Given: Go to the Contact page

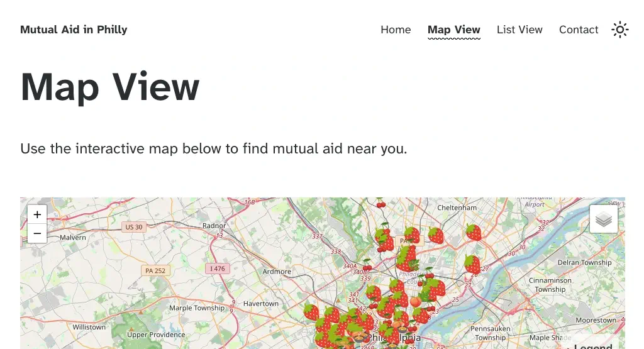Looking at the screenshot, I should tap(579, 30).
